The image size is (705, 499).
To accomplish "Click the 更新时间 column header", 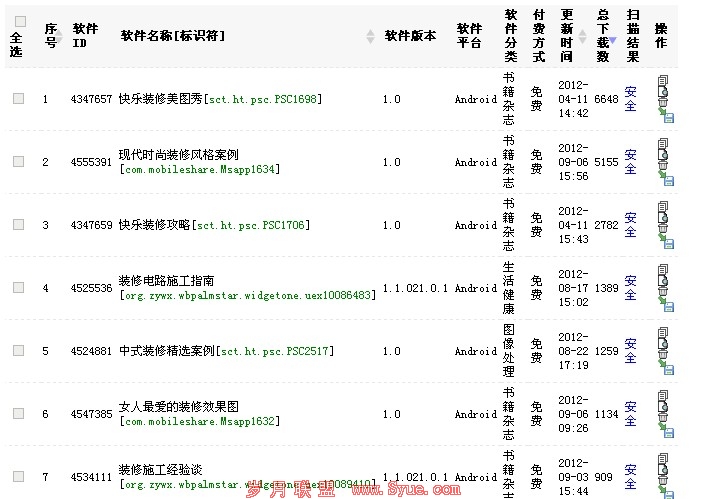I will [x=567, y=36].
